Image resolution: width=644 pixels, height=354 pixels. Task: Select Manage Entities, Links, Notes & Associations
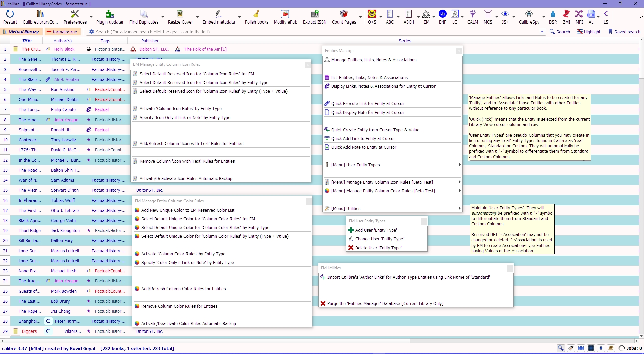coord(374,60)
